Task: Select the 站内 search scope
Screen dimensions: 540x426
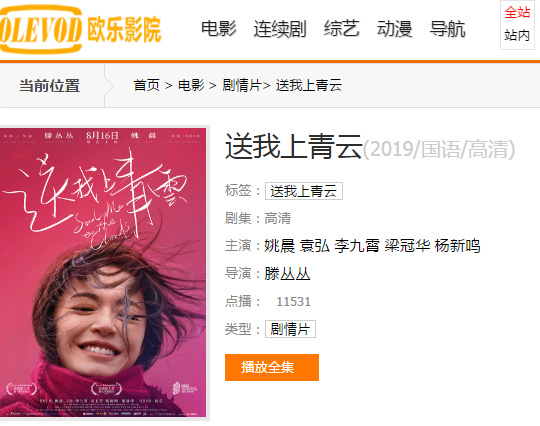Action: point(517,35)
